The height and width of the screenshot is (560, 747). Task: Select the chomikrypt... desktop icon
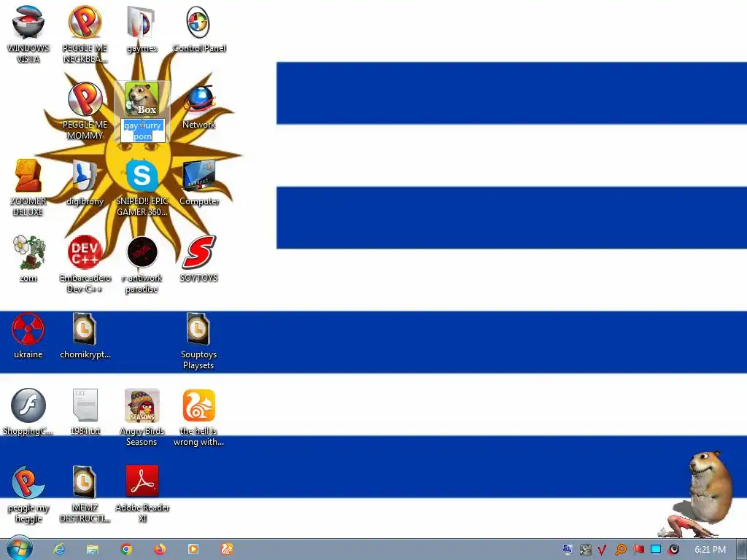(x=85, y=335)
